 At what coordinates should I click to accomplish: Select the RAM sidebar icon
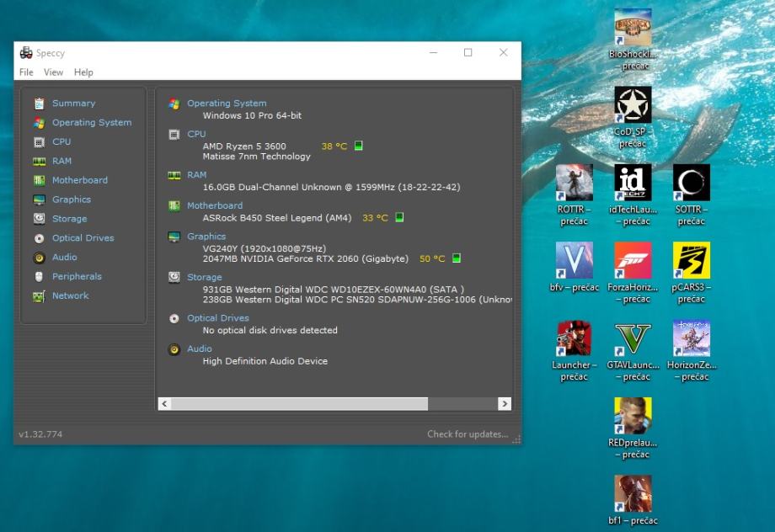(39, 161)
